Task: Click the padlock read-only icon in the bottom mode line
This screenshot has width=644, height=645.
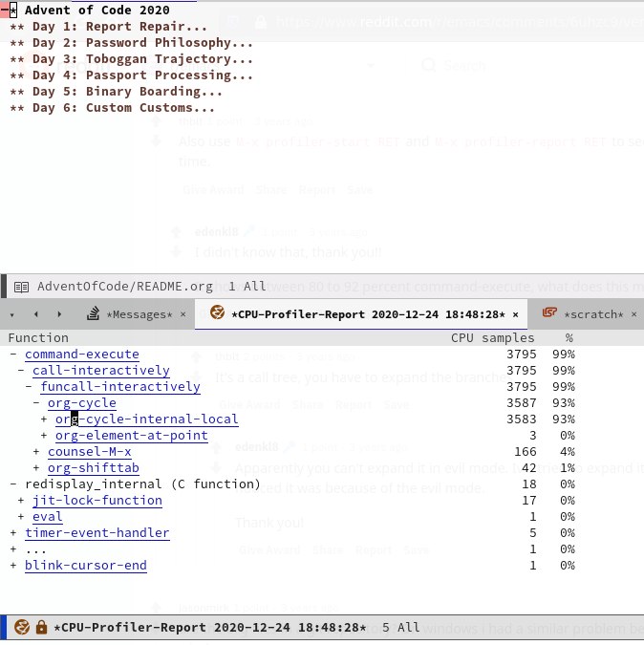Action: [41, 627]
